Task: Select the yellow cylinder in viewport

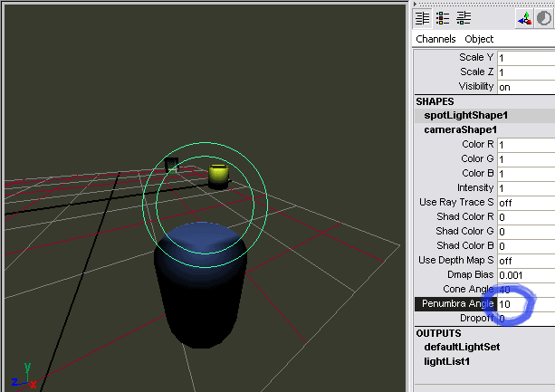Action: (217, 174)
